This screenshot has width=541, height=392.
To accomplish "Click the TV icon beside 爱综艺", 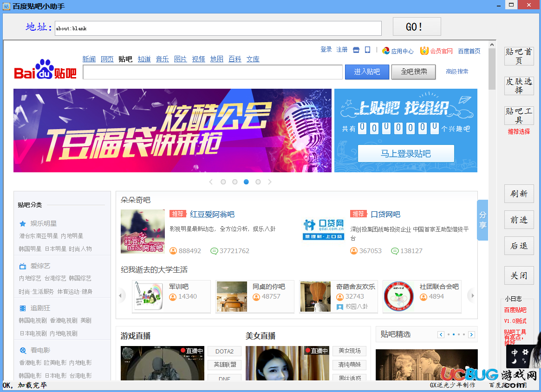I will click(23, 266).
